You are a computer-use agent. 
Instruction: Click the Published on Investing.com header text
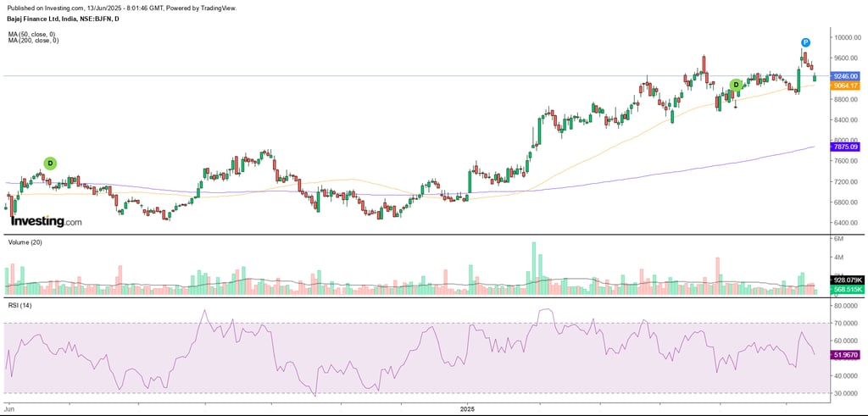click(122, 8)
